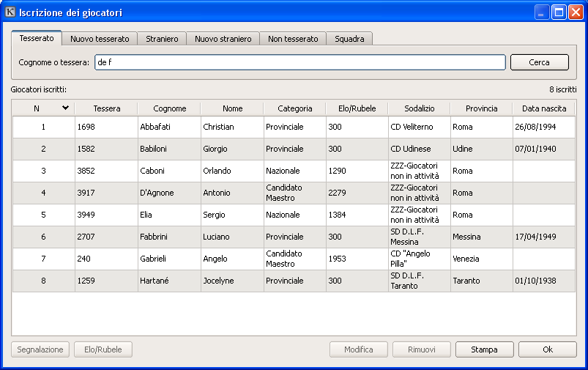
Task: Click the name Orlando
Action: (x=217, y=171)
